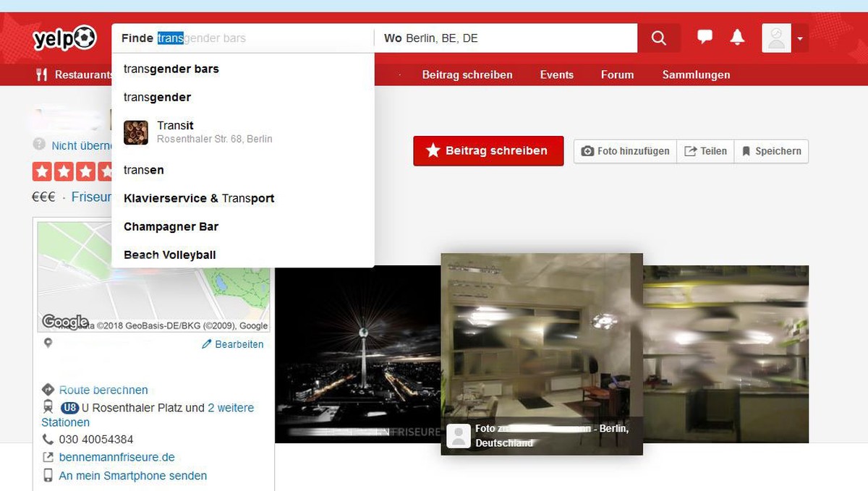This screenshot has width=868, height=491.
Task: Click the red Beitrag schreiben button
Action: (x=488, y=151)
